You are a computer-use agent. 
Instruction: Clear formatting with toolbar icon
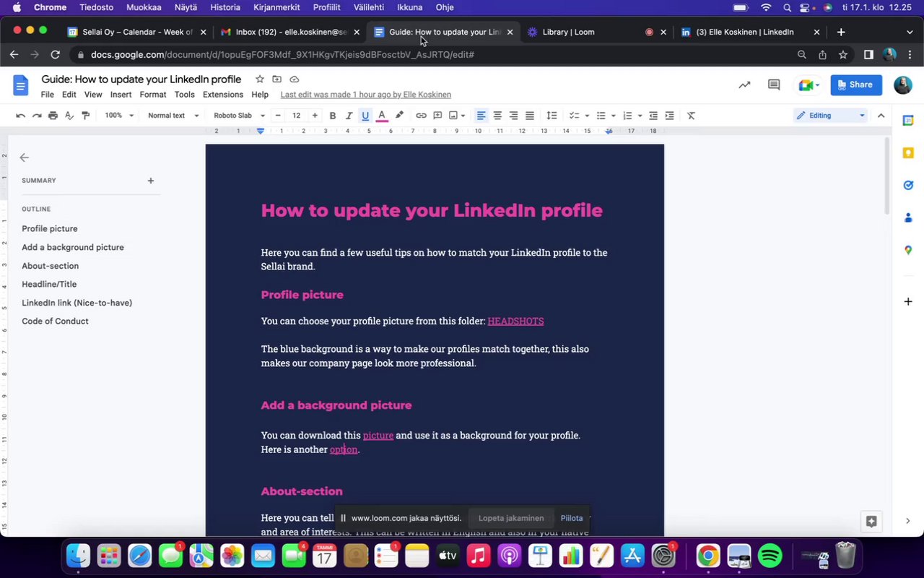coord(691,116)
